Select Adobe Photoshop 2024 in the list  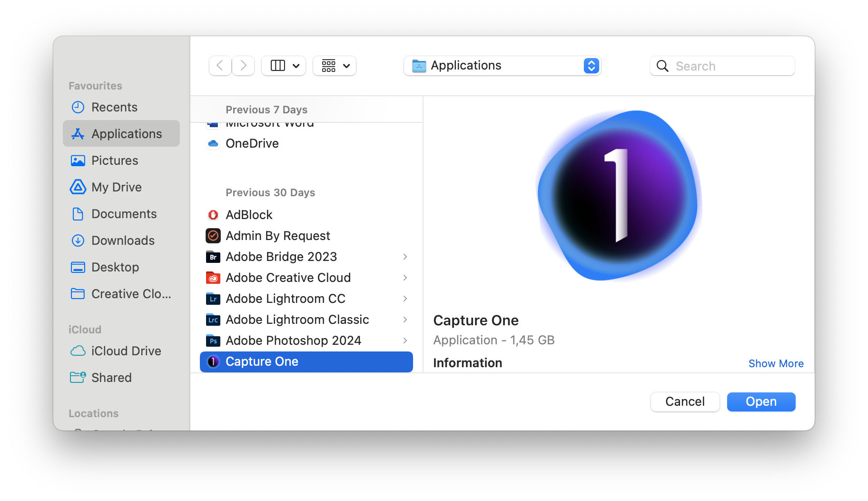click(306, 341)
